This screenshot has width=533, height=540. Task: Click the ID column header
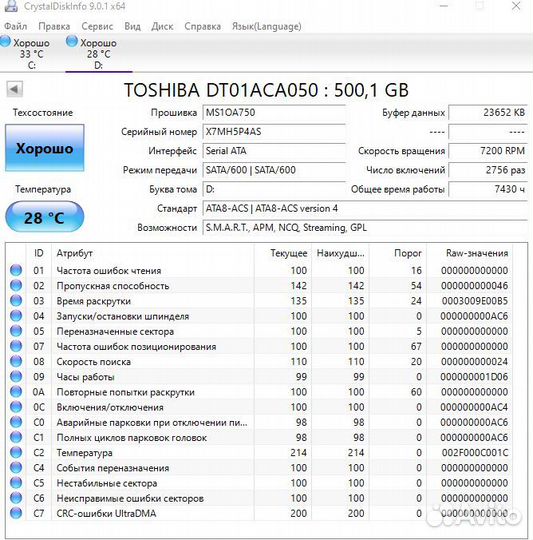pyautogui.click(x=39, y=253)
